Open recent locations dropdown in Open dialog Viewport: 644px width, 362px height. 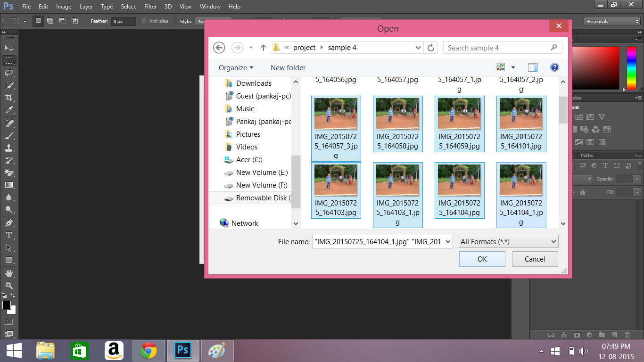click(x=251, y=48)
